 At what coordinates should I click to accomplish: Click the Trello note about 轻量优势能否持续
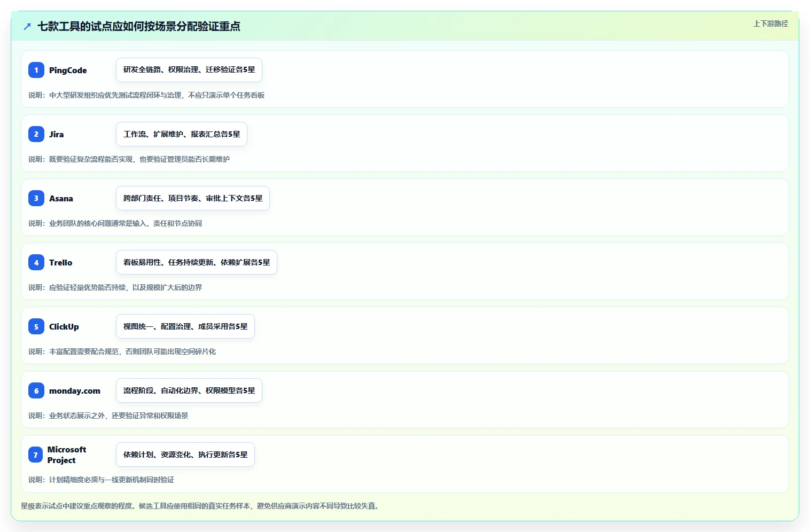click(x=115, y=287)
